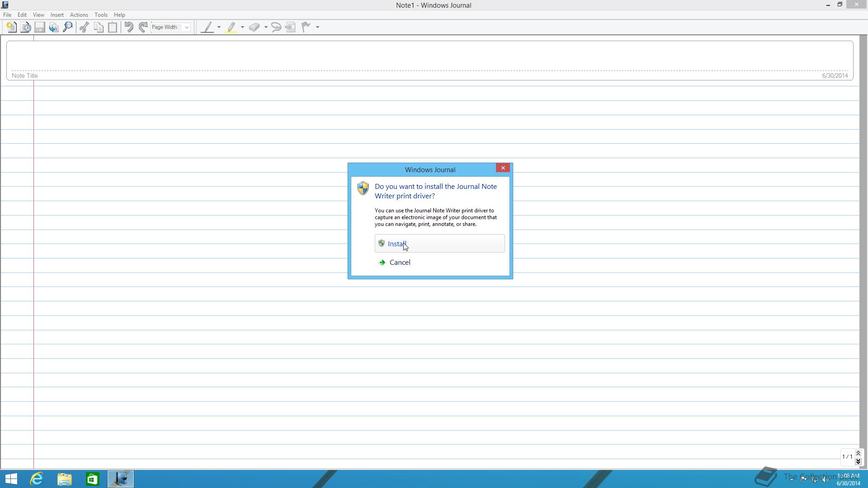Open the Edit menu
868x488 pixels.
point(22,15)
